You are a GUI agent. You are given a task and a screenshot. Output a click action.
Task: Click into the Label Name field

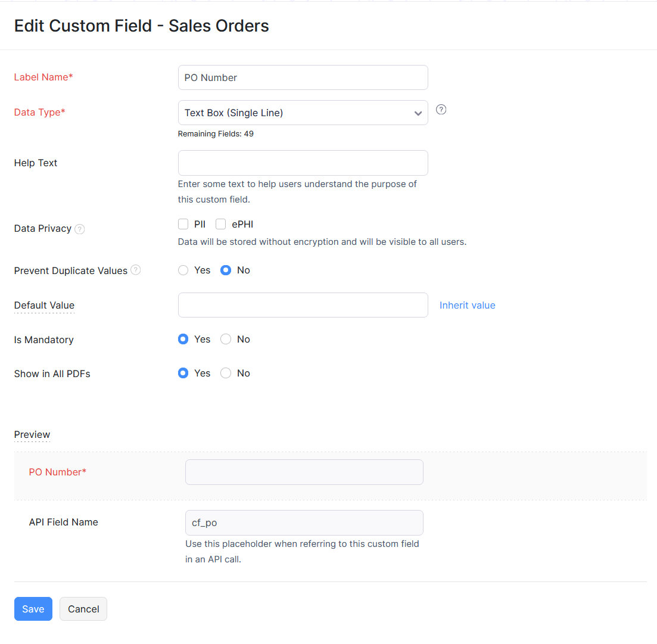303,77
